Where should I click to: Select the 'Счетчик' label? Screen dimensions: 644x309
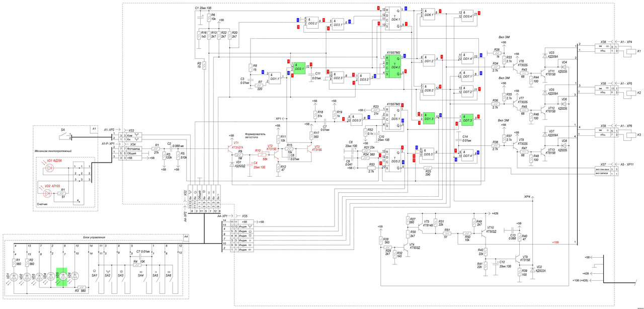42,205
